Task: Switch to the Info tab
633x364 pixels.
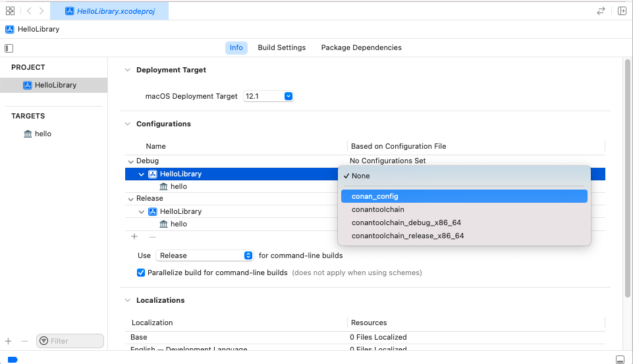Action: [x=236, y=47]
